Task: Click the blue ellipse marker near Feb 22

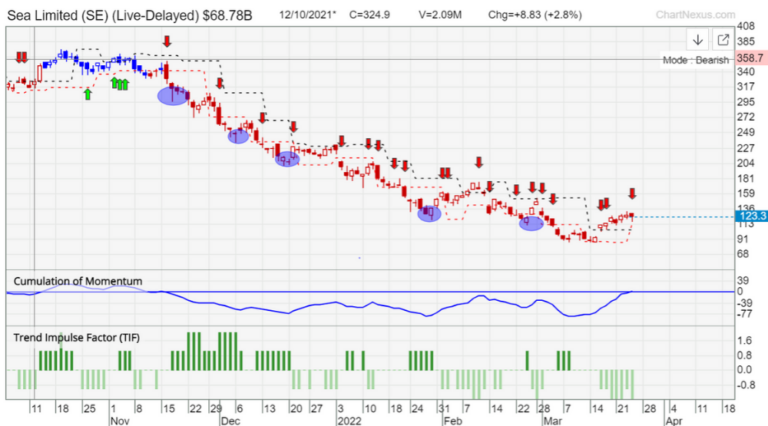Action: (531, 223)
